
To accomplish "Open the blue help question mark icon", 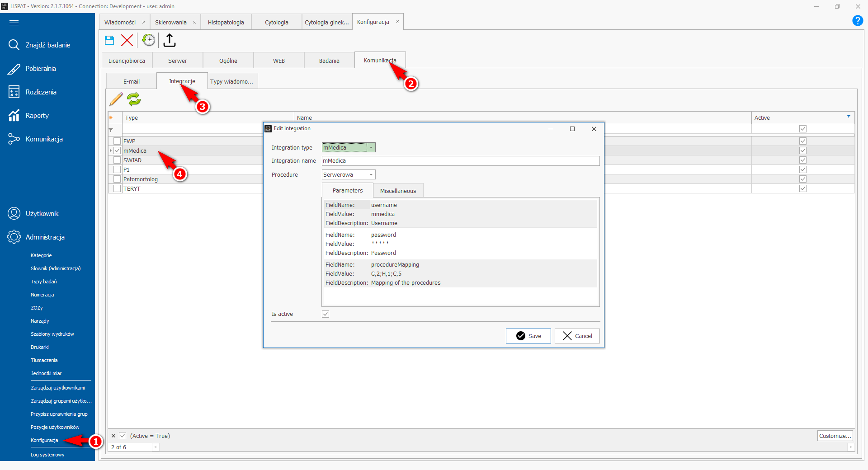I will pyautogui.click(x=857, y=21).
